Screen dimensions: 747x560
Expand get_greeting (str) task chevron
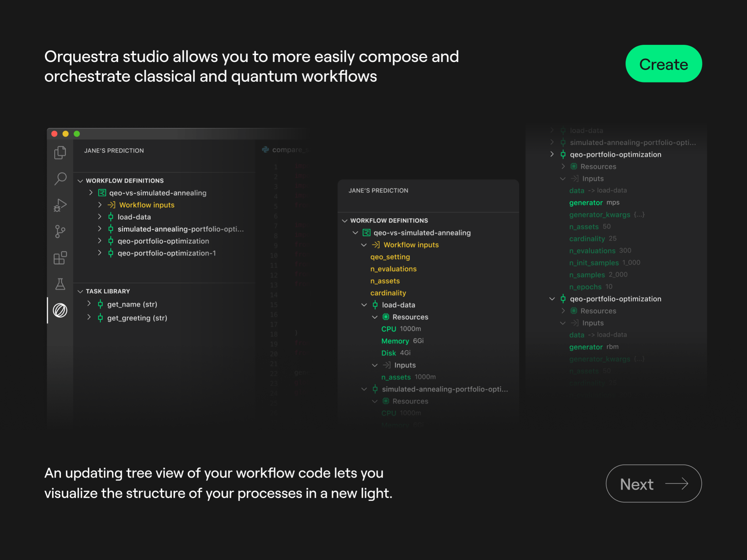pyautogui.click(x=89, y=317)
